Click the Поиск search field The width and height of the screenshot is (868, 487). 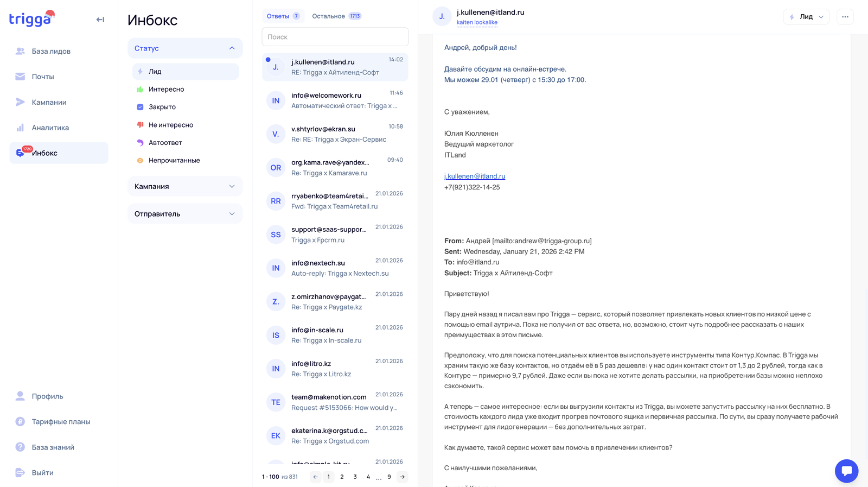click(x=335, y=37)
